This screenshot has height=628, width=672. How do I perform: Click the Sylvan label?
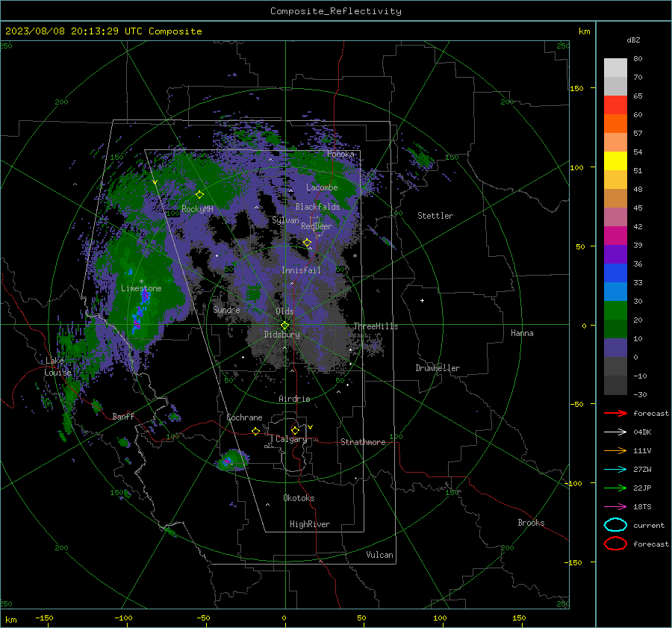(285, 220)
